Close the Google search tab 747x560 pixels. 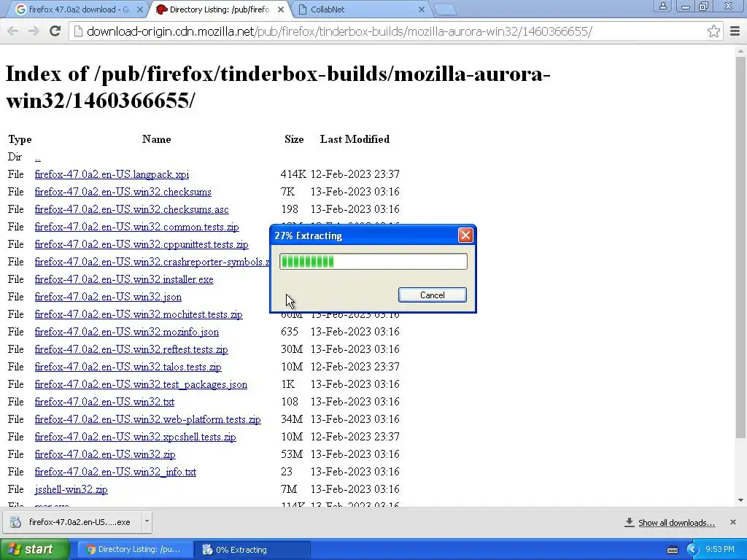pos(139,9)
